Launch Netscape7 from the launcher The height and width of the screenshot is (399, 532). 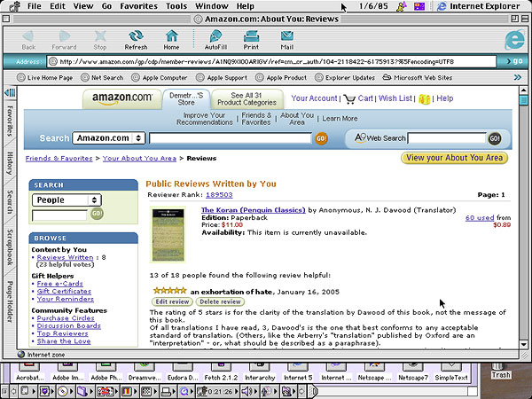413,372
